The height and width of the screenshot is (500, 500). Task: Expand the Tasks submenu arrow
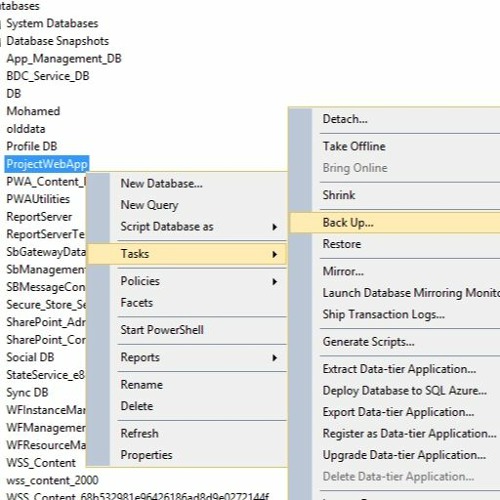[x=274, y=254]
